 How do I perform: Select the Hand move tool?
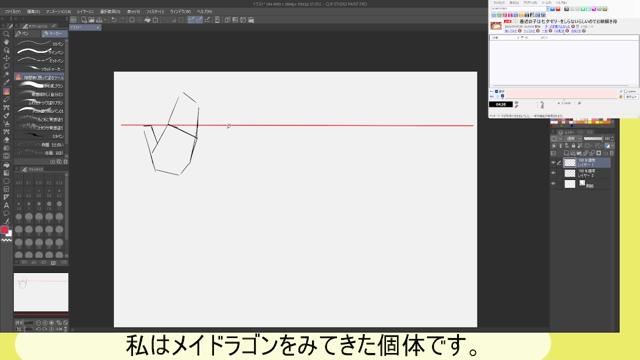pos(6,42)
